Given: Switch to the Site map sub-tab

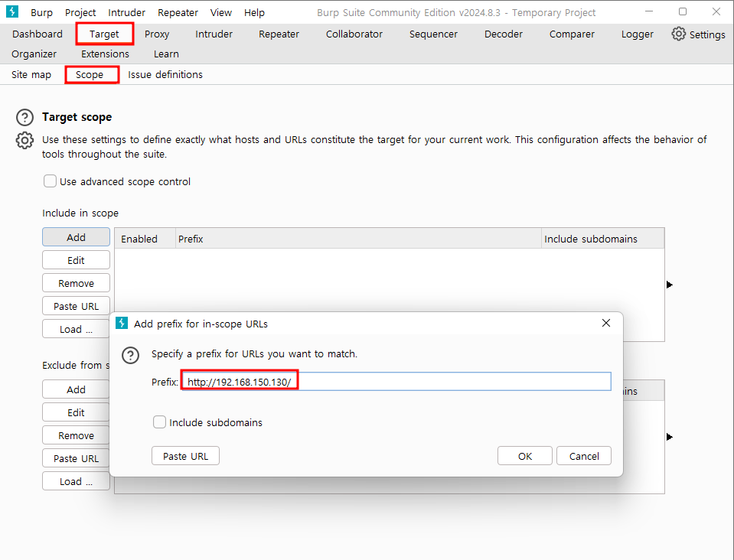Looking at the screenshot, I should 31,75.
